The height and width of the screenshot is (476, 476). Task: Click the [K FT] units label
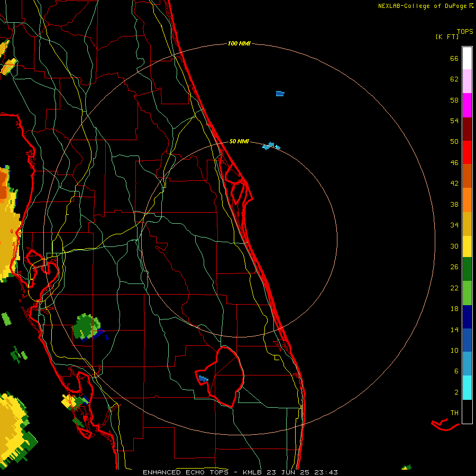447,36
